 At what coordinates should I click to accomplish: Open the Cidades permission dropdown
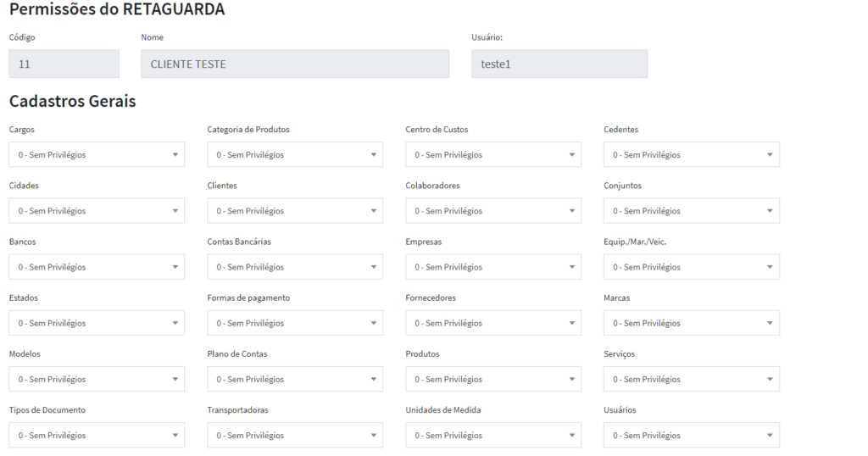(97, 211)
